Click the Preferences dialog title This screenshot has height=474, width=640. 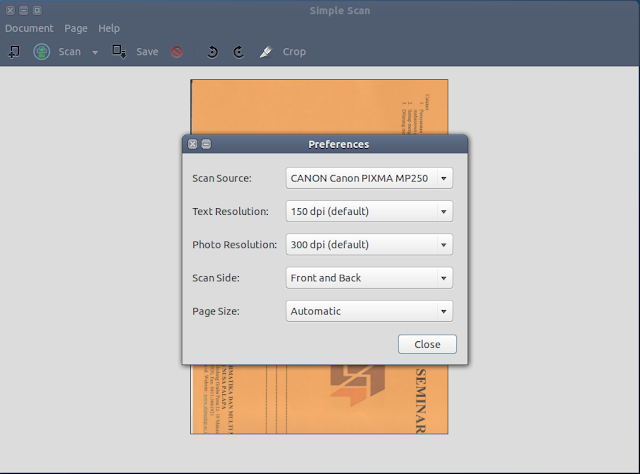[339, 145]
